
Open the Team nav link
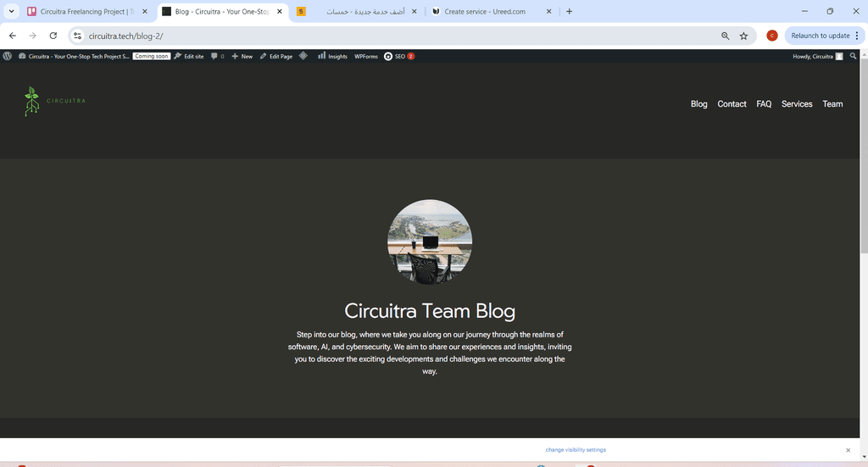pyautogui.click(x=832, y=104)
